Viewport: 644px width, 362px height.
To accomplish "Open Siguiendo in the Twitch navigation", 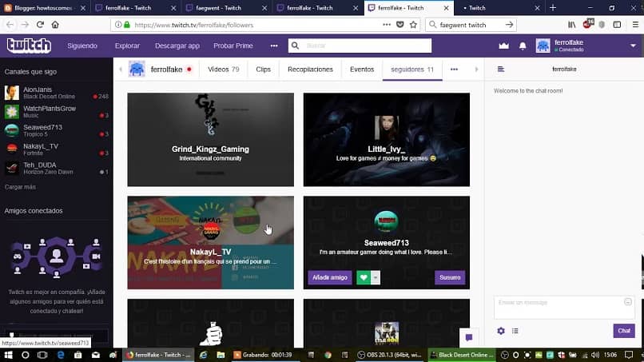I will 82,46.
